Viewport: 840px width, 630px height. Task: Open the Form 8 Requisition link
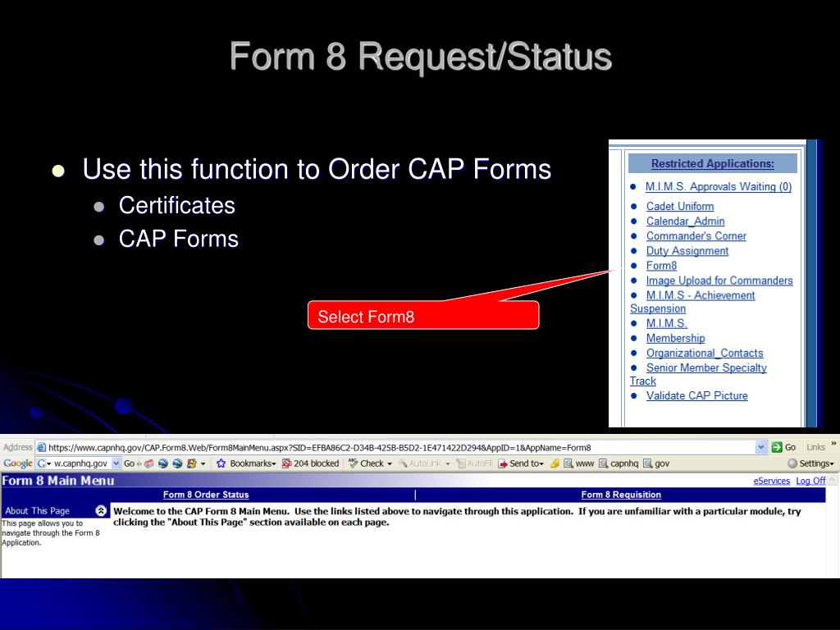621,495
